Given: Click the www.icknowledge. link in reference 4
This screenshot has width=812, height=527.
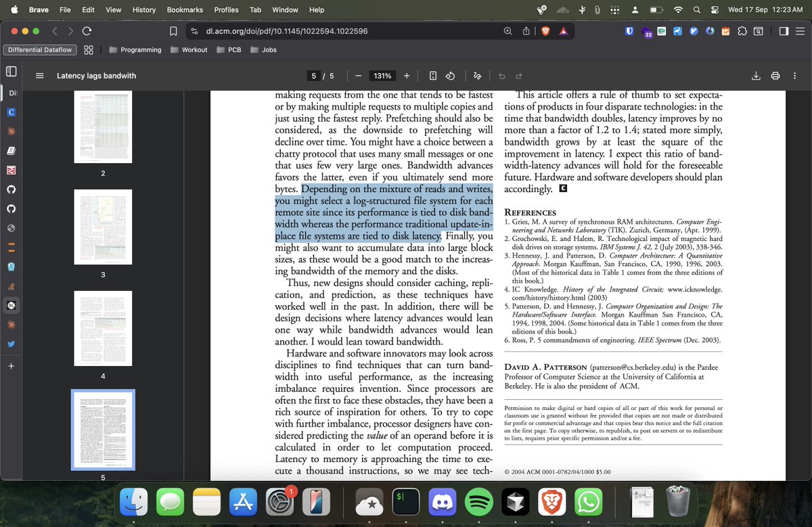Looking at the screenshot, I should [695, 290].
